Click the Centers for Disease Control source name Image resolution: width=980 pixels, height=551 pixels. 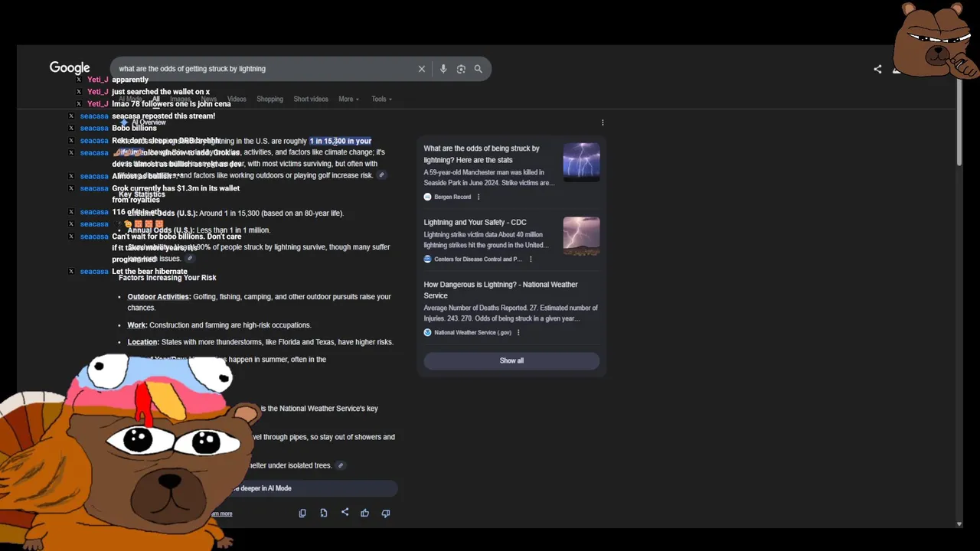(x=479, y=259)
